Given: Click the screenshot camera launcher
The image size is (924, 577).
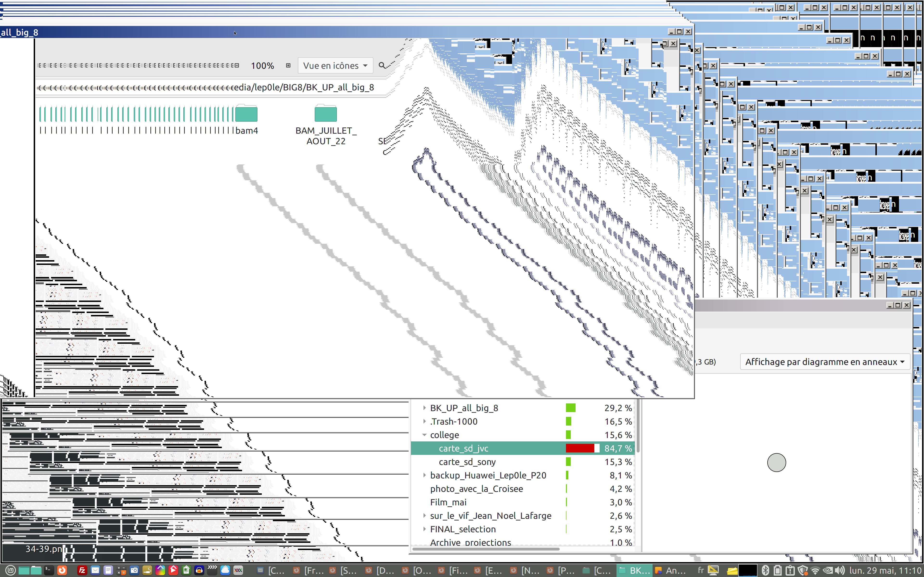Looking at the screenshot, I should [135, 570].
